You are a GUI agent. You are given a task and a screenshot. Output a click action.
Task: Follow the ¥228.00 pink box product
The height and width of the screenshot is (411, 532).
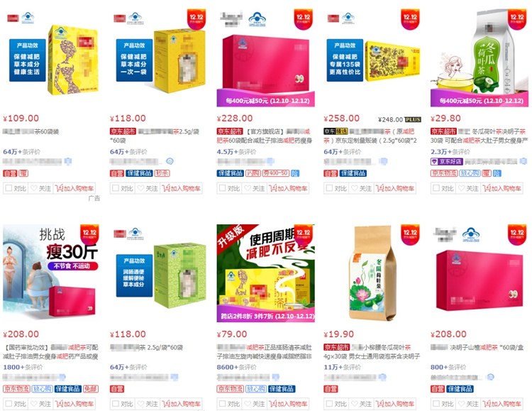point(255,188)
